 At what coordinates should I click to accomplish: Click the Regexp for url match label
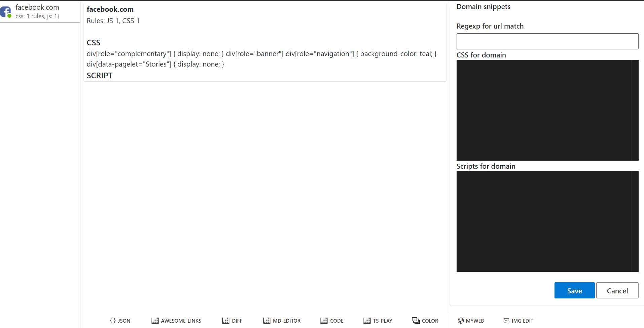click(x=490, y=26)
